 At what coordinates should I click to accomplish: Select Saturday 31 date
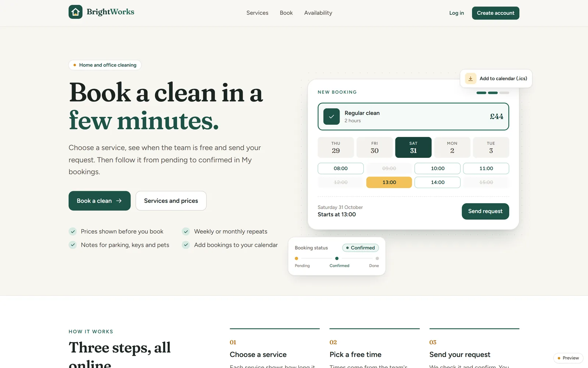413,147
